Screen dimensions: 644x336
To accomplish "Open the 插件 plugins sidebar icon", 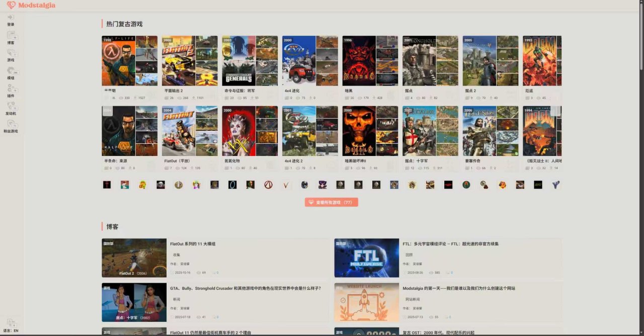I will [x=11, y=89].
